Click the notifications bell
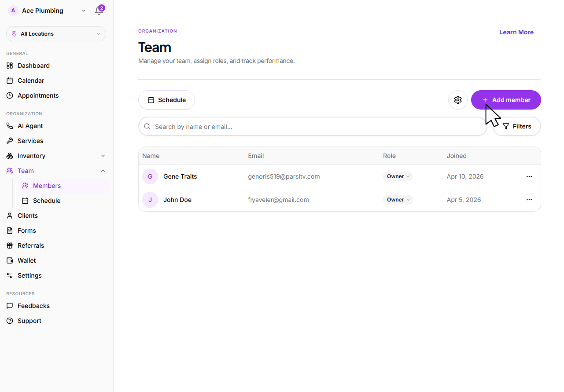 99,10
